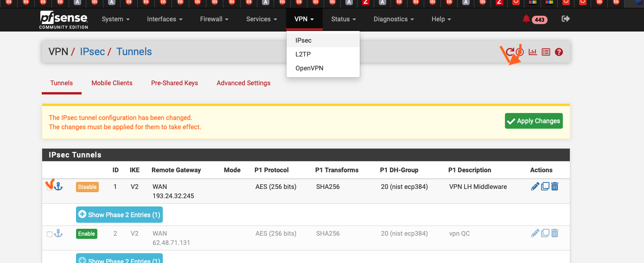
Task: Select checkbox for tunnel ID 1
Action: [50, 187]
